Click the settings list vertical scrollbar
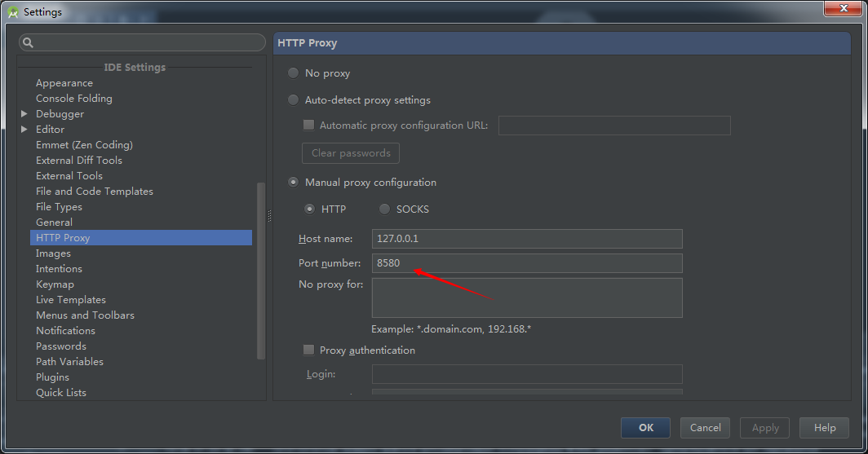The image size is (868, 454). (261, 271)
